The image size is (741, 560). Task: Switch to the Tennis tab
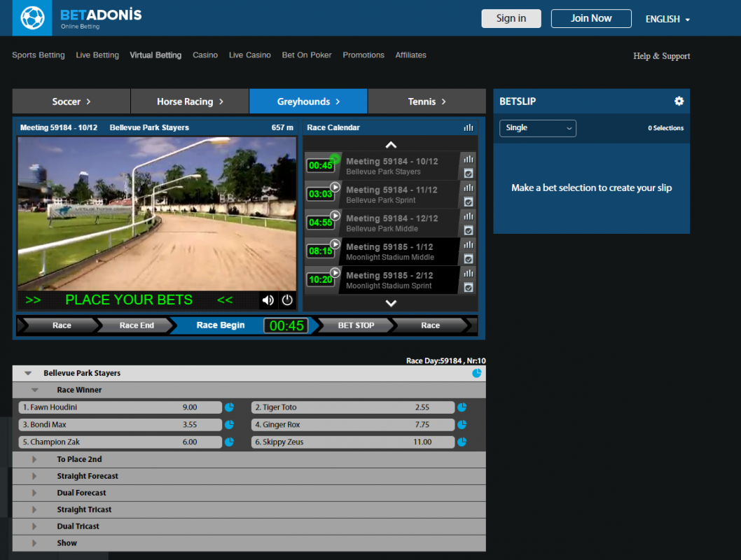(427, 101)
